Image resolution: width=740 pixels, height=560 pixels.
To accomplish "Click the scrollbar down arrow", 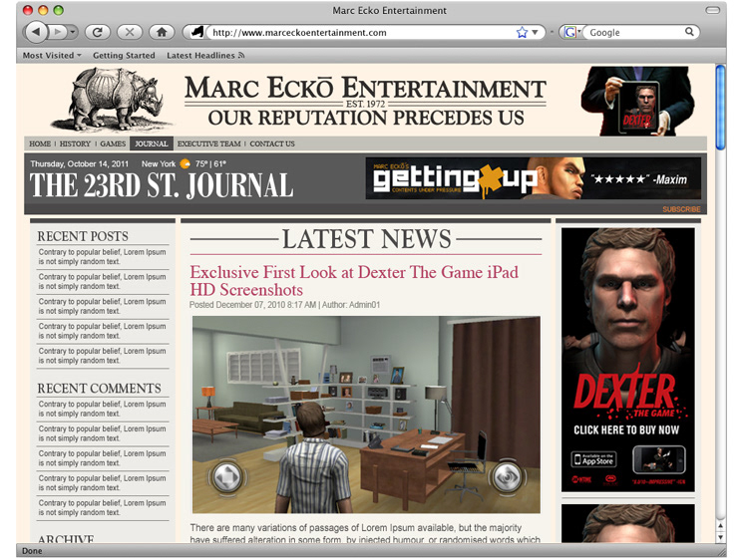I will click(721, 537).
